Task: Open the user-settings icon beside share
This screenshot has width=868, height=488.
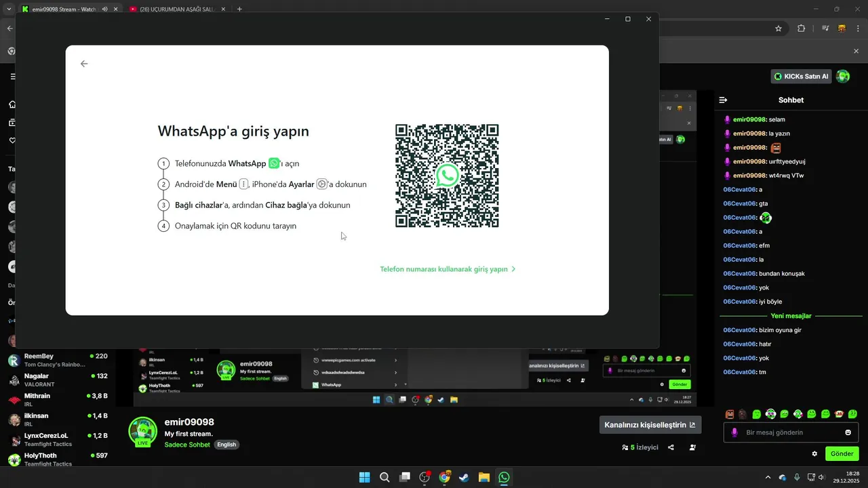Action: point(692,447)
